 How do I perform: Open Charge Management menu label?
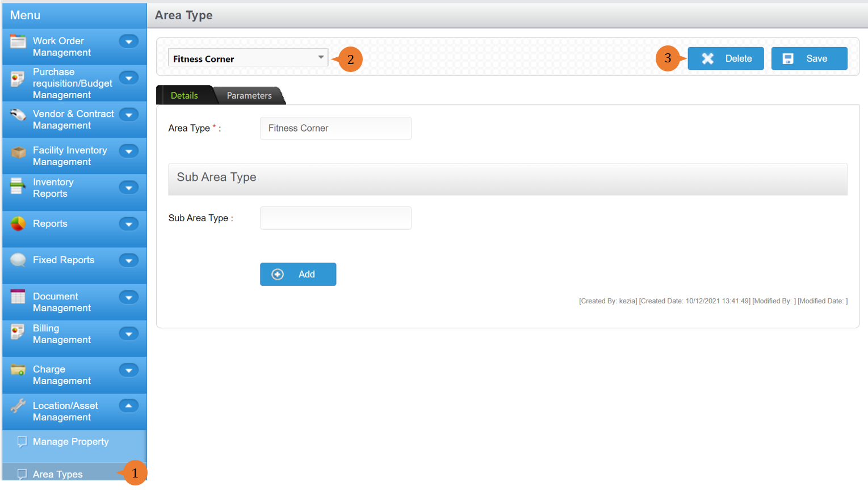(x=62, y=375)
